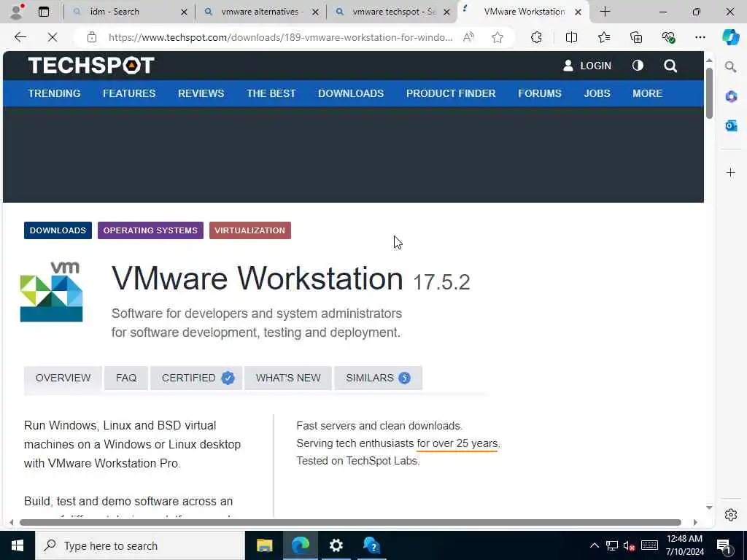Click the 'for over 25 years' link
This screenshot has width=747, height=560.
(x=457, y=443)
